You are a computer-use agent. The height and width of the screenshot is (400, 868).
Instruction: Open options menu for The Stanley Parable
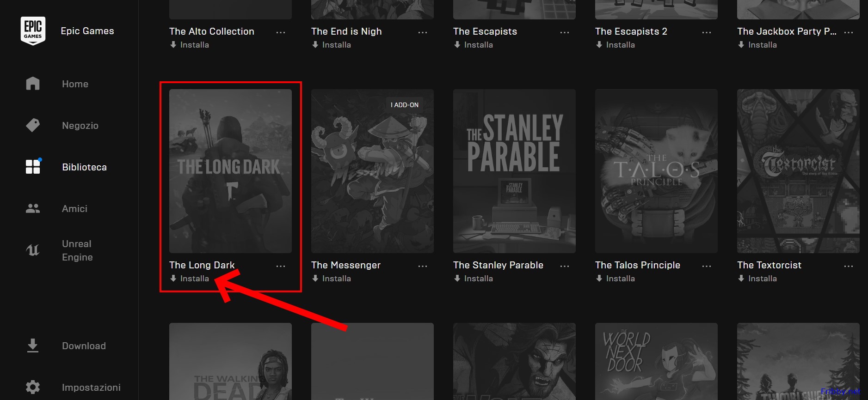(565, 266)
